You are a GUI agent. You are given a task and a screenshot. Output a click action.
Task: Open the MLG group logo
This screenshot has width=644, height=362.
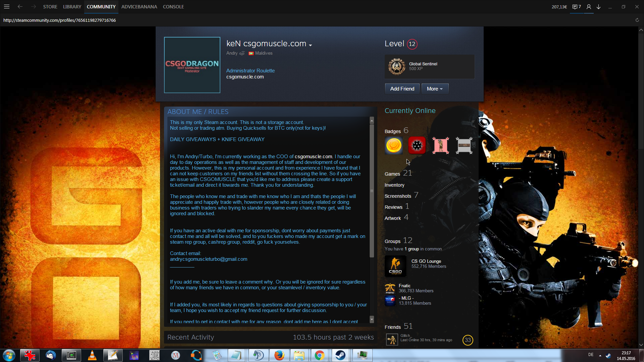[x=390, y=301]
